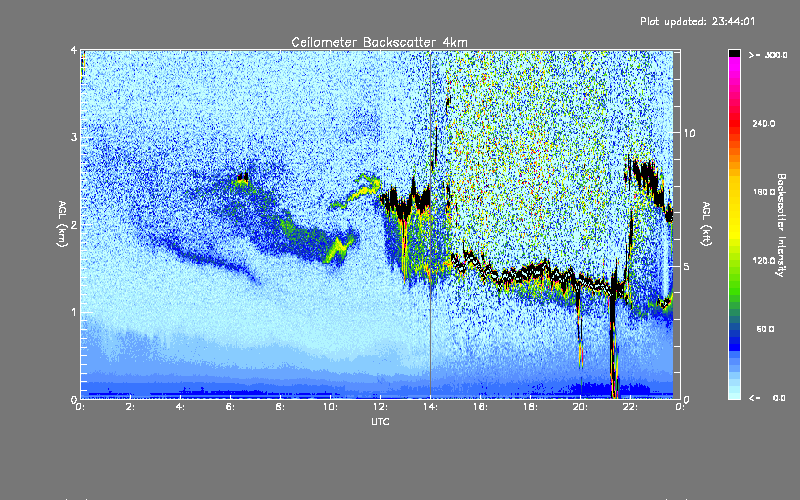Click the 'Backscatter Intensity' colorbar label
The width and height of the screenshot is (800, 500).
point(781,225)
